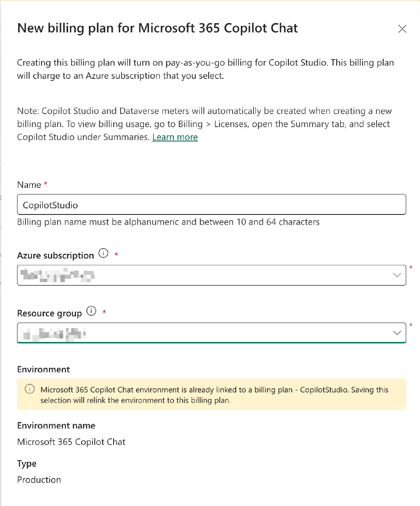The image size is (420, 506).
Task: Click the Name field label
Action: pyautogui.click(x=28, y=185)
